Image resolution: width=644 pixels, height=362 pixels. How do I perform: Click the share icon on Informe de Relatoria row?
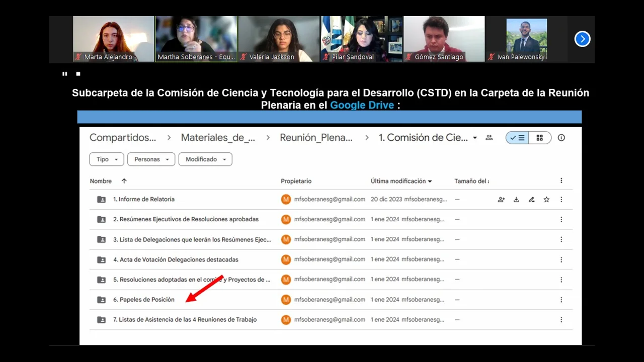point(501,200)
